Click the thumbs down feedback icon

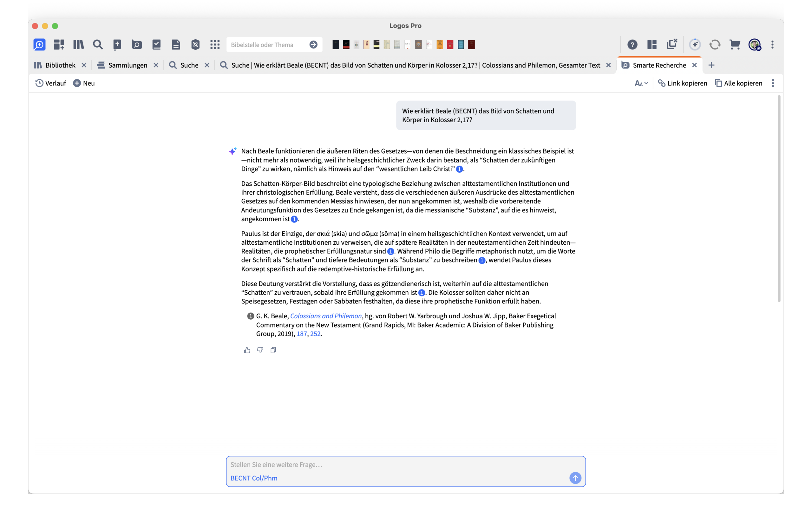coord(260,350)
